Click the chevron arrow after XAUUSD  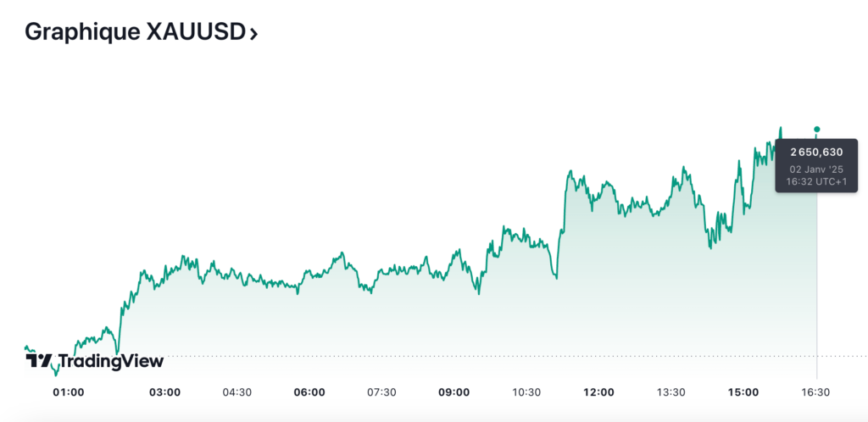pos(253,34)
